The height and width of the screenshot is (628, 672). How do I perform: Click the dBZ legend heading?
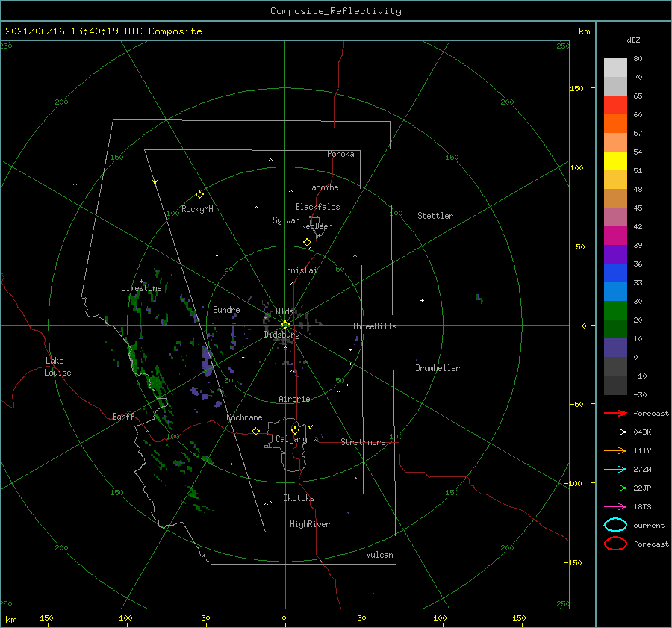pyautogui.click(x=633, y=40)
